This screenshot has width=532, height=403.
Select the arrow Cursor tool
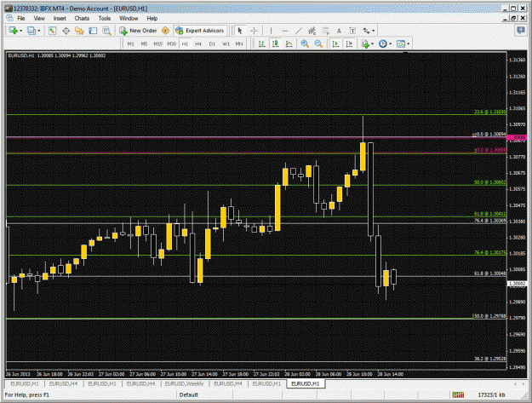point(240,31)
